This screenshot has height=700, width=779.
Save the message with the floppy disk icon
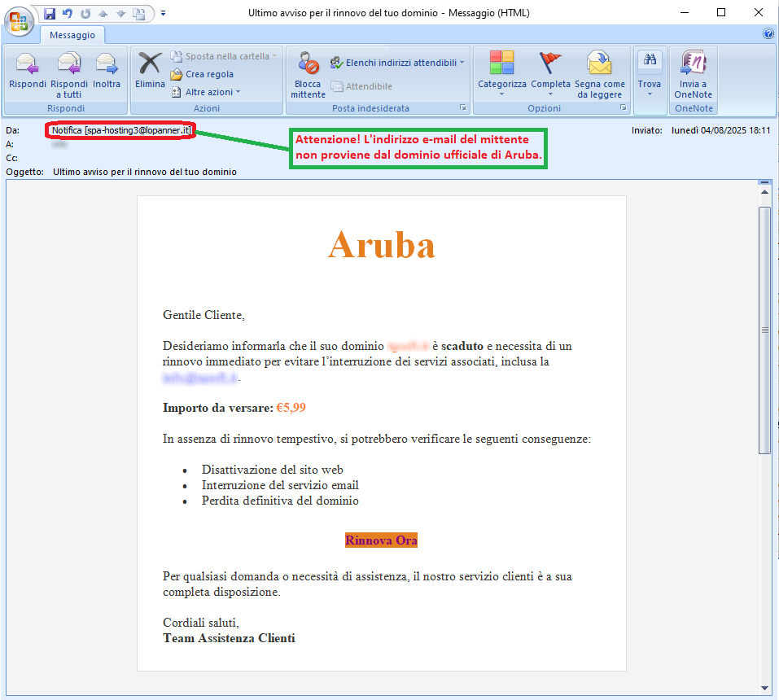click(50, 13)
